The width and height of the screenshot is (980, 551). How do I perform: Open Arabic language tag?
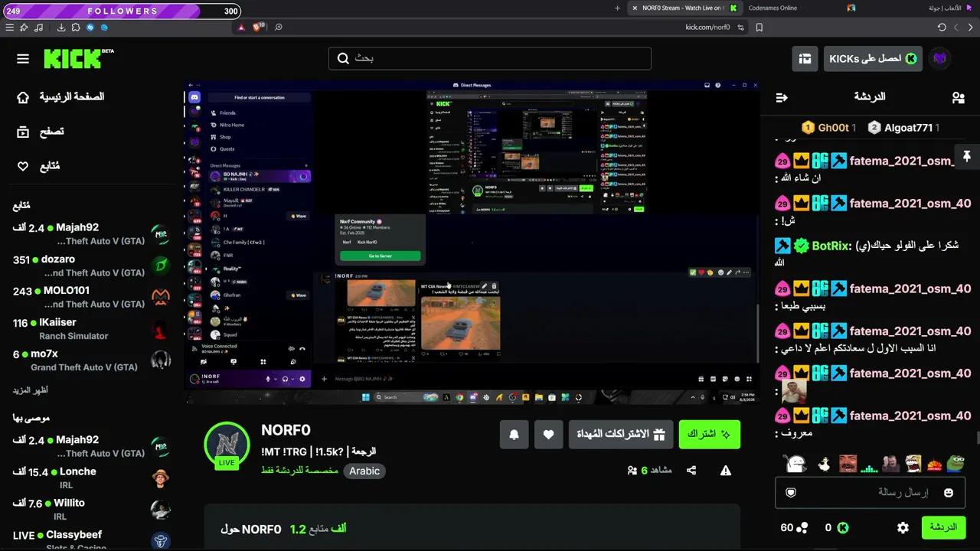tap(364, 471)
